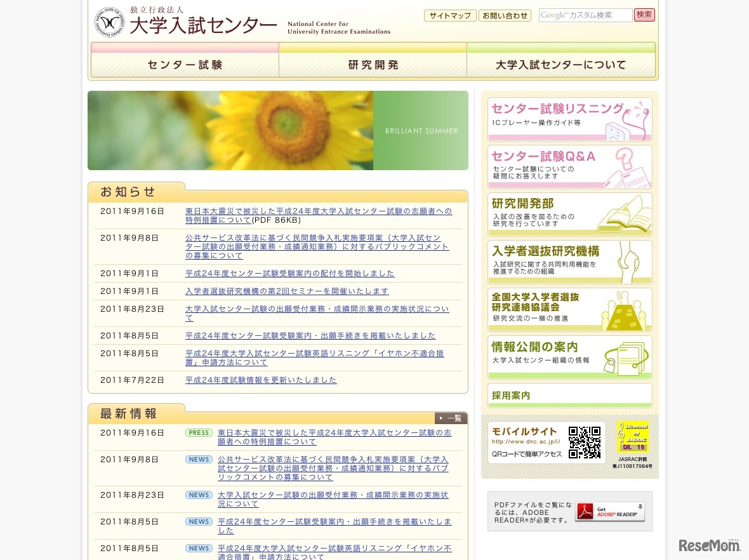
Task: Click the Get Adobe Reader badge
Action: click(610, 511)
